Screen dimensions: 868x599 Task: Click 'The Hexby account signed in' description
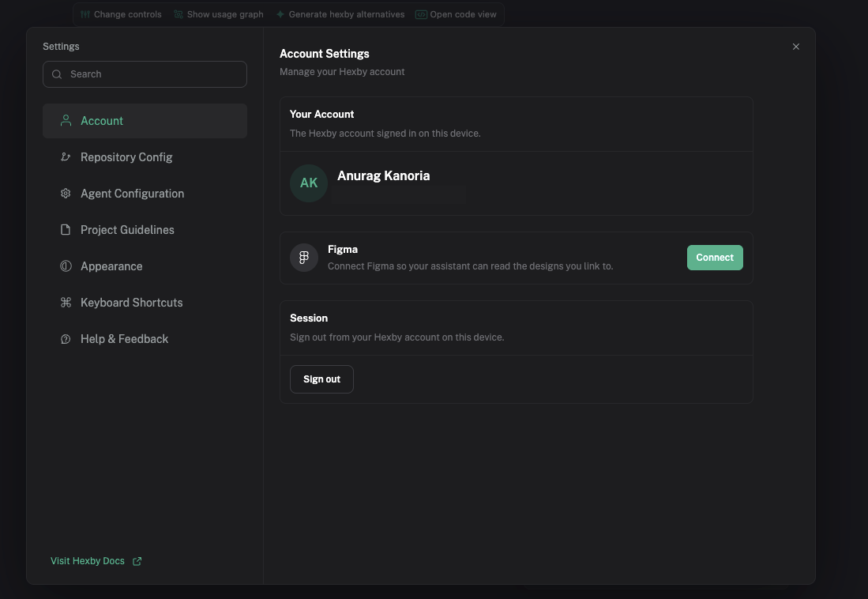(x=385, y=134)
